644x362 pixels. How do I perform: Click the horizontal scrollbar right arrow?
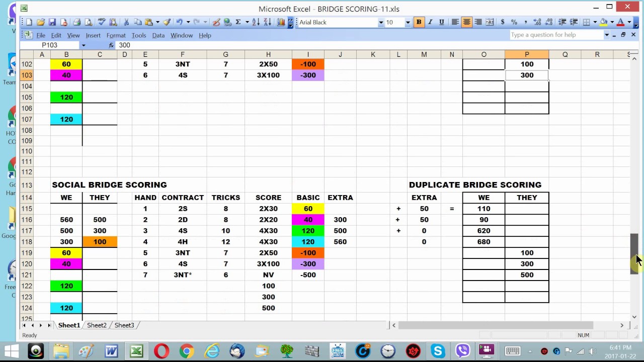622,325
